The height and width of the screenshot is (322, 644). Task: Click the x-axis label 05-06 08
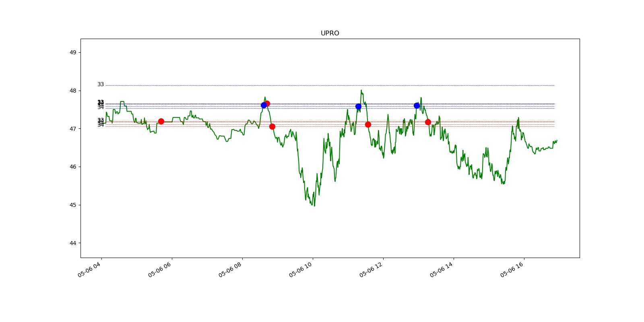tap(230, 269)
